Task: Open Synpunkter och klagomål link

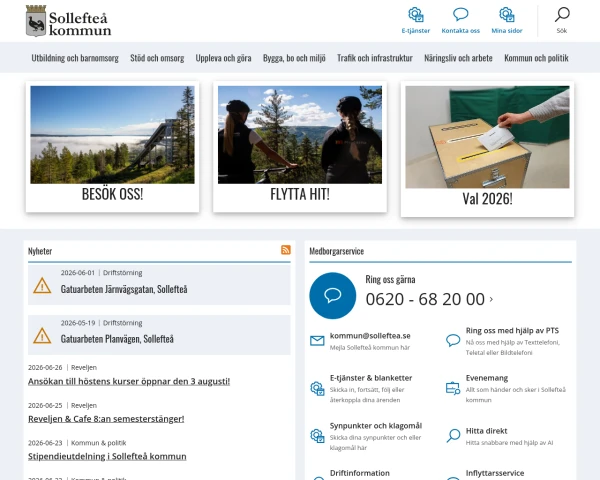Action: tap(376, 426)
